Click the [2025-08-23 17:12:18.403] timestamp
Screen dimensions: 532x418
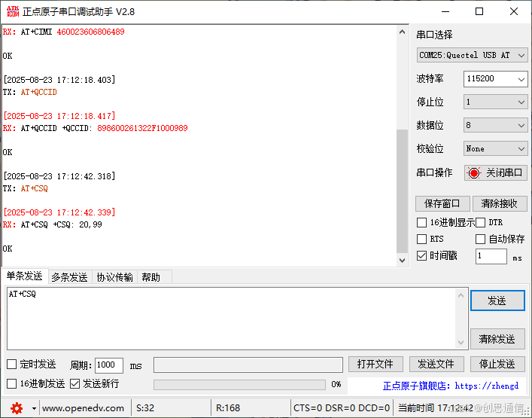point(59,80)
